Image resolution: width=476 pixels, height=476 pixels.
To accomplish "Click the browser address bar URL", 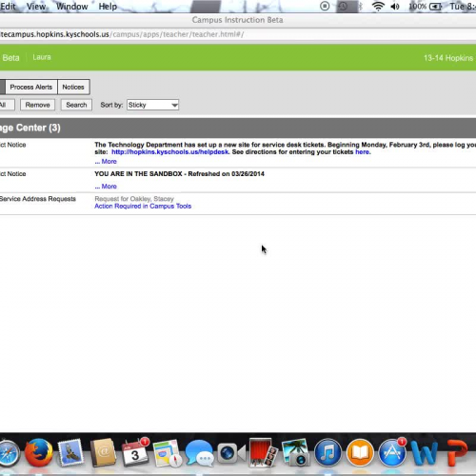I will click(122, 34).
